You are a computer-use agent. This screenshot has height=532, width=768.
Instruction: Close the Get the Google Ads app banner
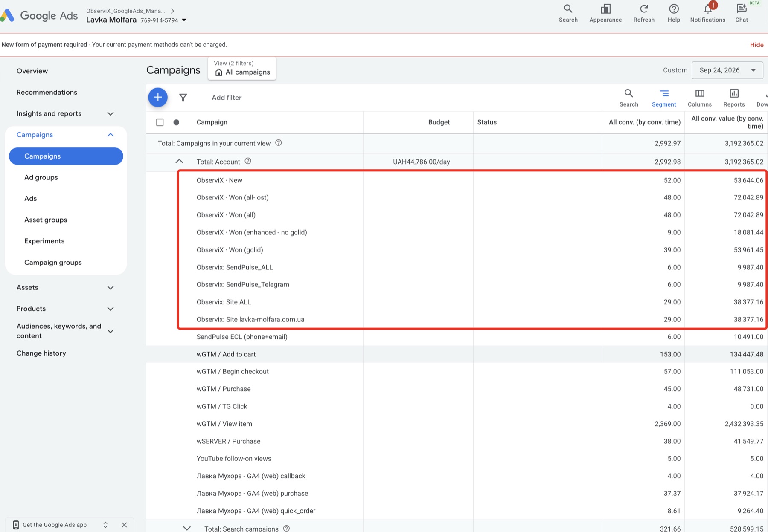click(124, 525)
